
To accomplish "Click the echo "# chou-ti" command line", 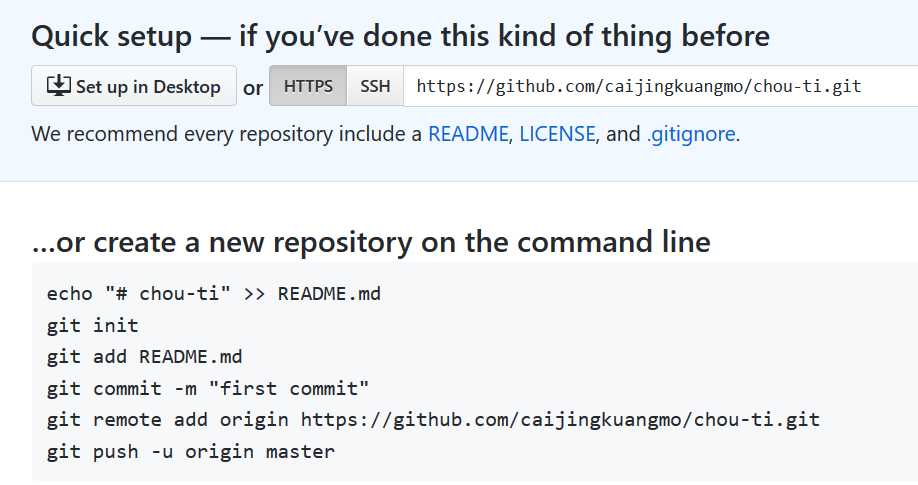I will (214, 293).
